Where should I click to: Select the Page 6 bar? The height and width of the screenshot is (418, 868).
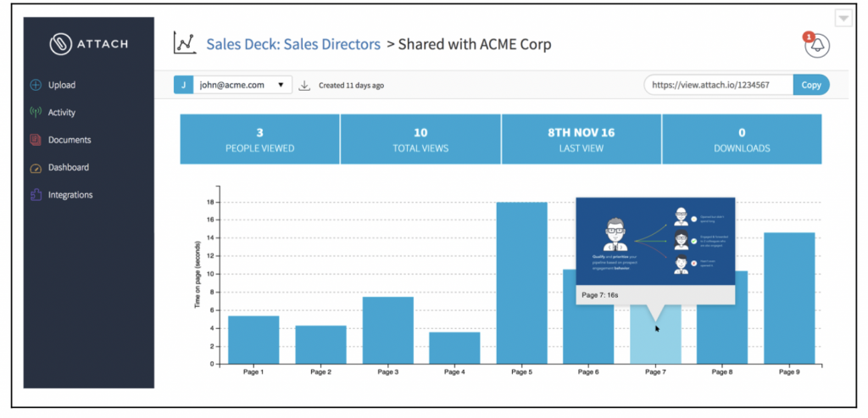coord(588,333)
